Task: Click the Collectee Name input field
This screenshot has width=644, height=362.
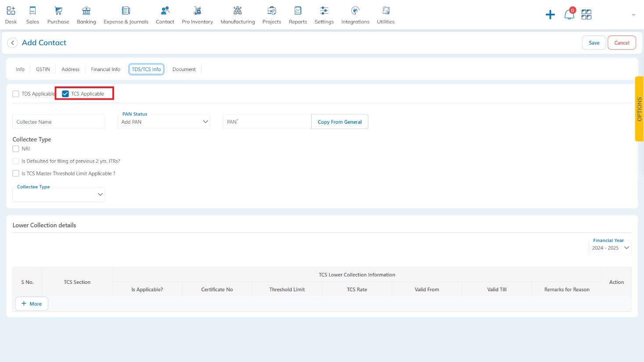Action: point(59,122)
